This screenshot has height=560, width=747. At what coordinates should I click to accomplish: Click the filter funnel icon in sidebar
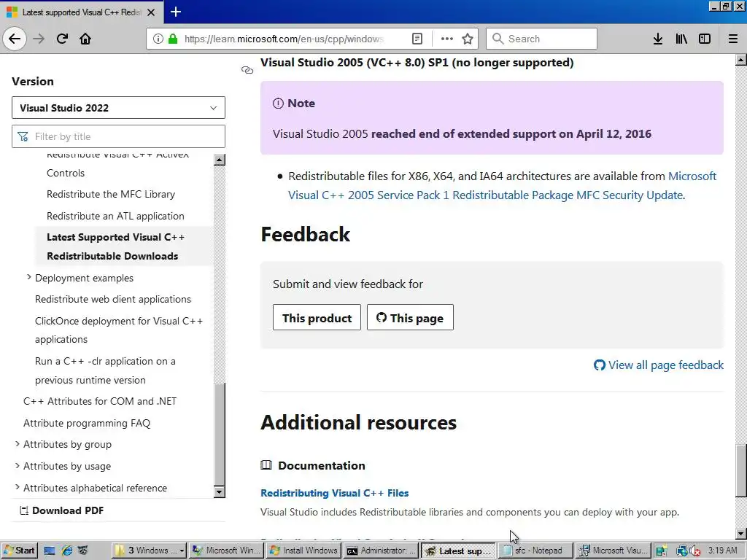coord(23,136)
